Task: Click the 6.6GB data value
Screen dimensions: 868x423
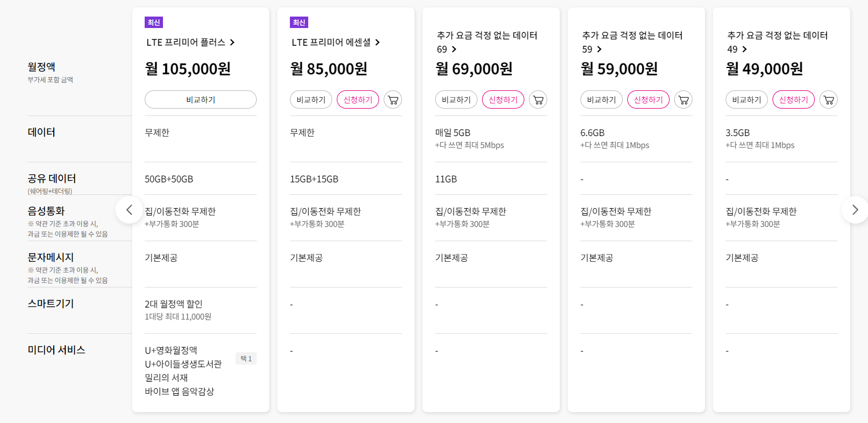Action: [592, 133]
